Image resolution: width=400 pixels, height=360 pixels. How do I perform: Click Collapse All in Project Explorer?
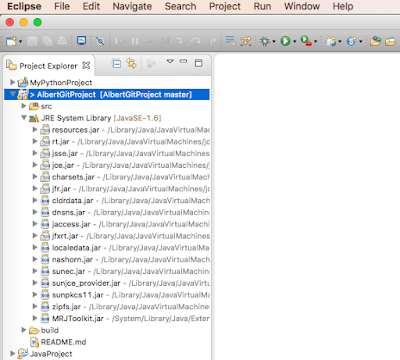coord(117,63)
